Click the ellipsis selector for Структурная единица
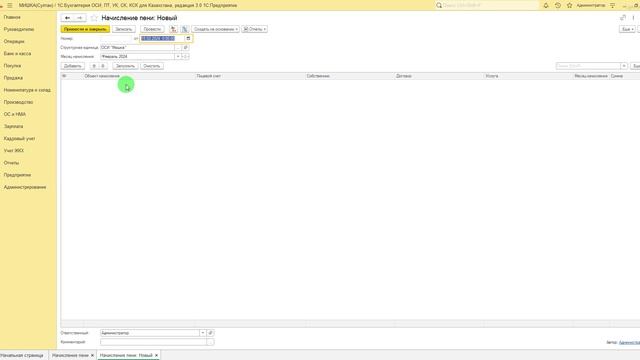Screen dimensions: 640x360 coord(178,47)
